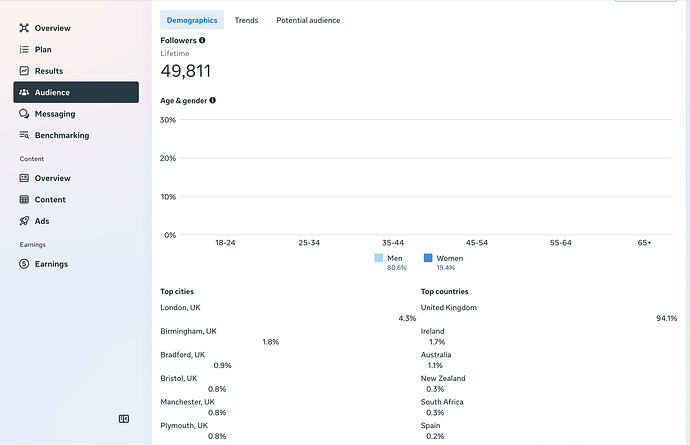
Task: Click London, UK in Top cities
Action: point(180,308)
